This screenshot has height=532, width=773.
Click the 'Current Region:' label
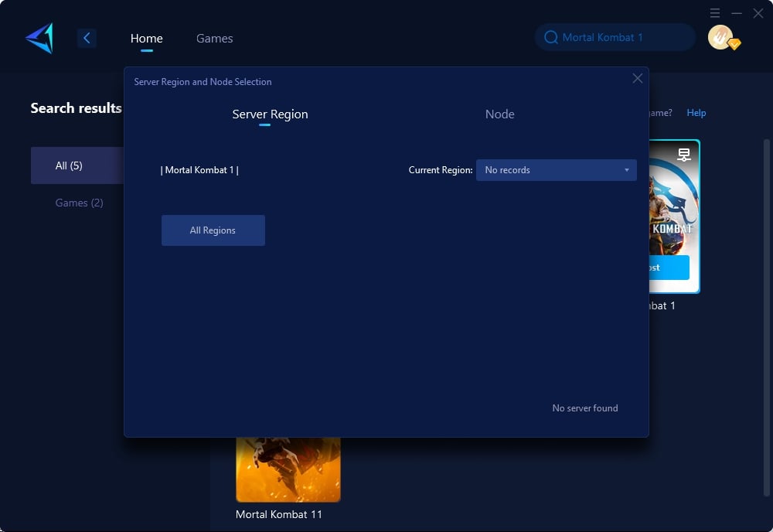tap(441, 170)
